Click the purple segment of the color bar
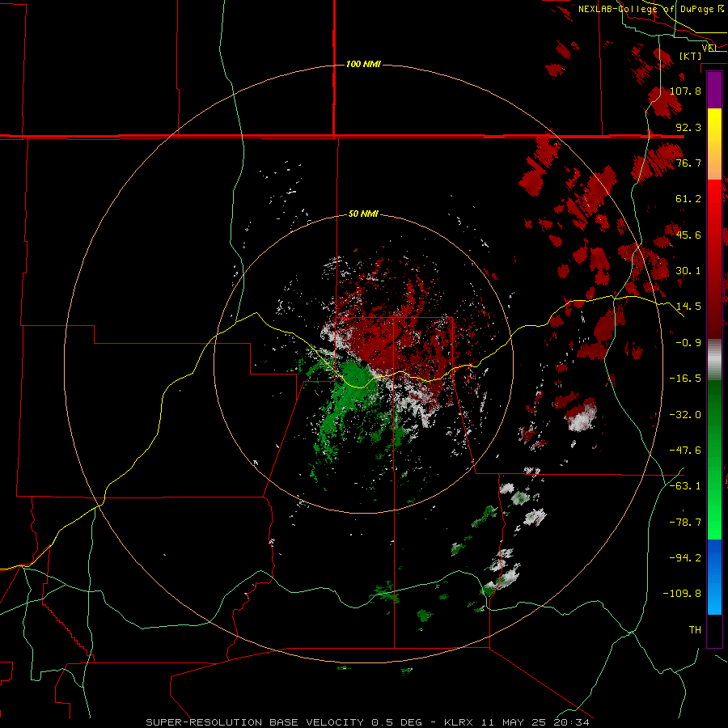This screenshot has width=728, height=728. click(714, 91)
